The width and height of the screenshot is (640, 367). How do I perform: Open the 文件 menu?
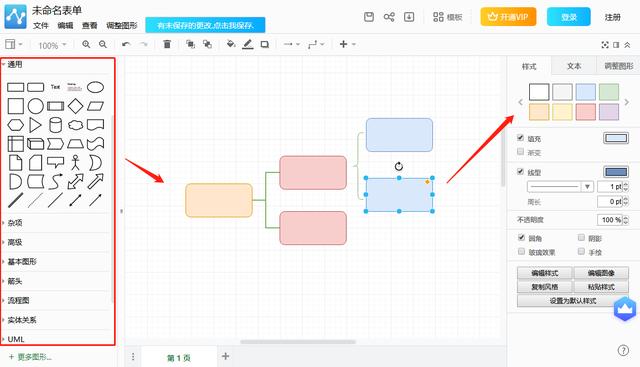point(40,26)
